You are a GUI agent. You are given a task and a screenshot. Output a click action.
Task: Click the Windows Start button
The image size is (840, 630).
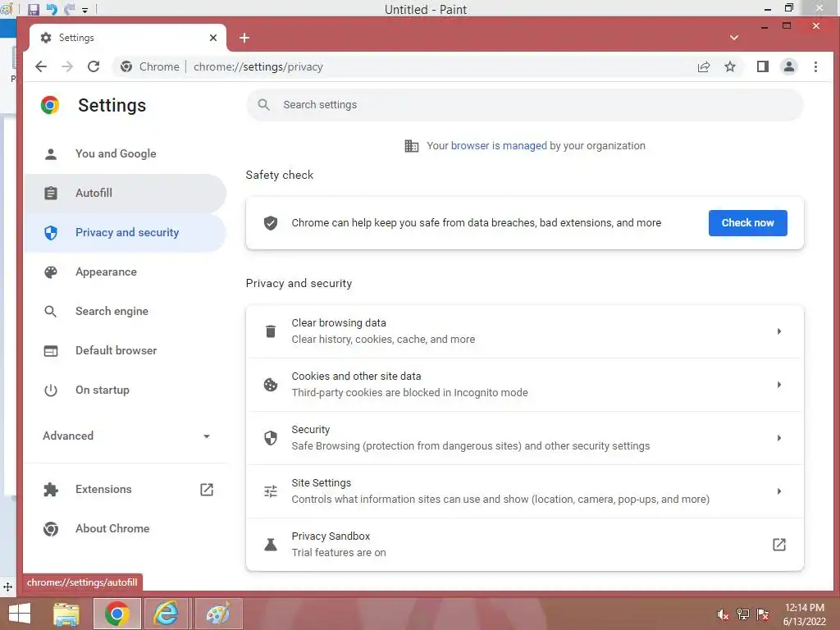point(20,614)
